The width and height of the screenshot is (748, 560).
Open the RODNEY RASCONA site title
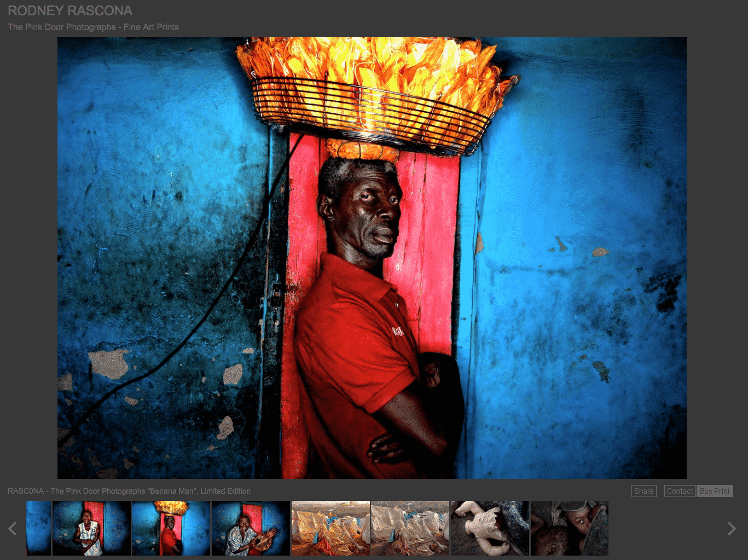coord(70,11)
